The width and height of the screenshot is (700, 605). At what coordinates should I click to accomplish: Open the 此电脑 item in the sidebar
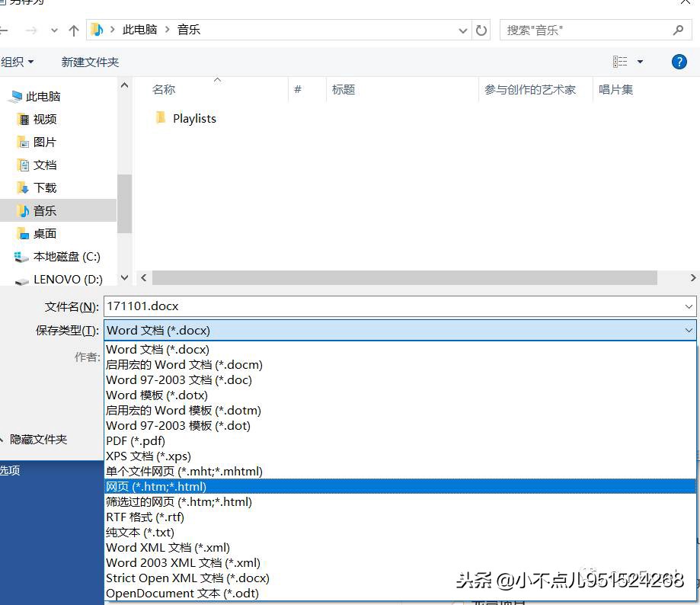[43, 96]
